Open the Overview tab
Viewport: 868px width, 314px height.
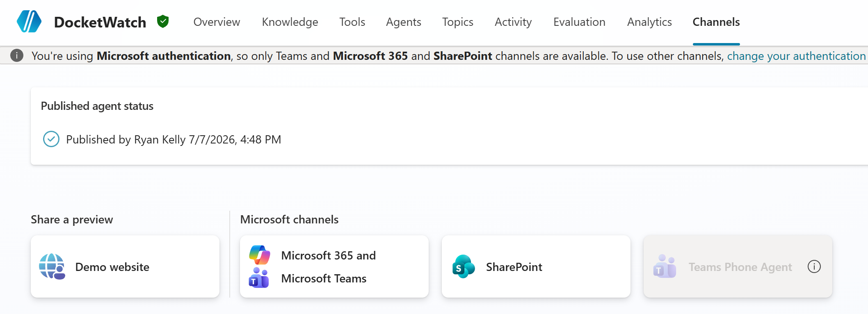tap(217, 22)
